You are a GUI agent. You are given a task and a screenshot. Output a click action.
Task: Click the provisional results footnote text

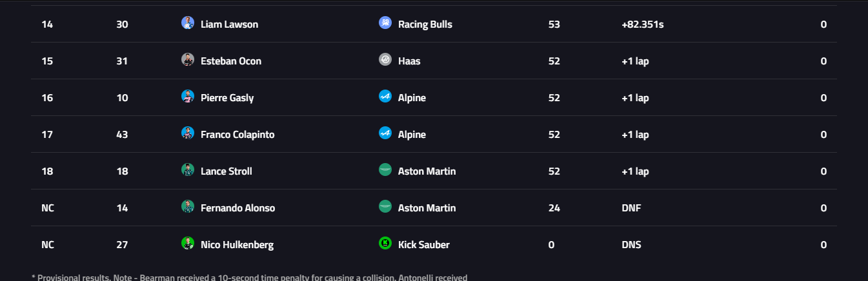click(249, 277)
